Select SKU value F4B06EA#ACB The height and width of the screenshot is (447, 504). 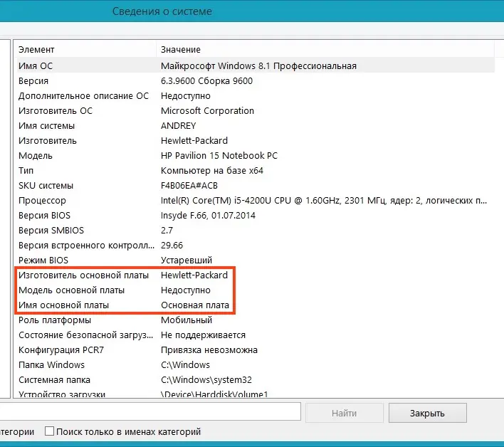[189, 186]
